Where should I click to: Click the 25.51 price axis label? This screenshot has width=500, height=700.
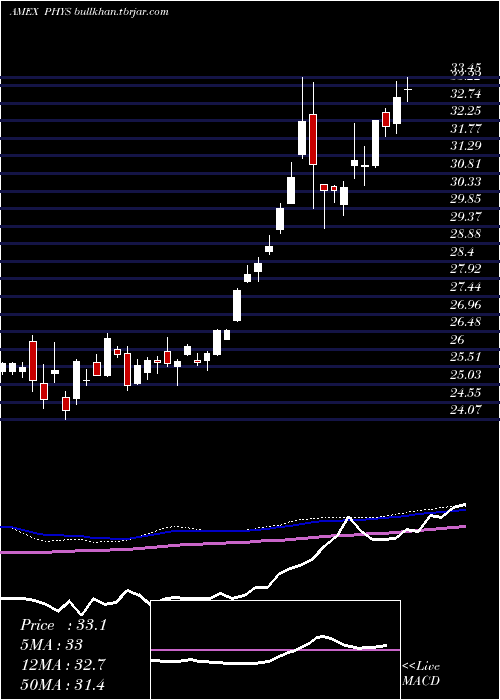click(466, 357)
